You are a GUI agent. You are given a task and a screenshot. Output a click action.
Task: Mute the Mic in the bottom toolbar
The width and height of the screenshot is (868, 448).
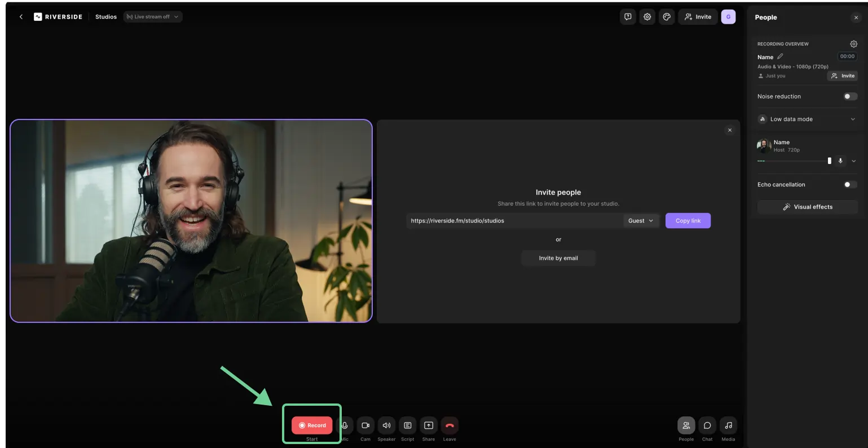pos(345,425)
